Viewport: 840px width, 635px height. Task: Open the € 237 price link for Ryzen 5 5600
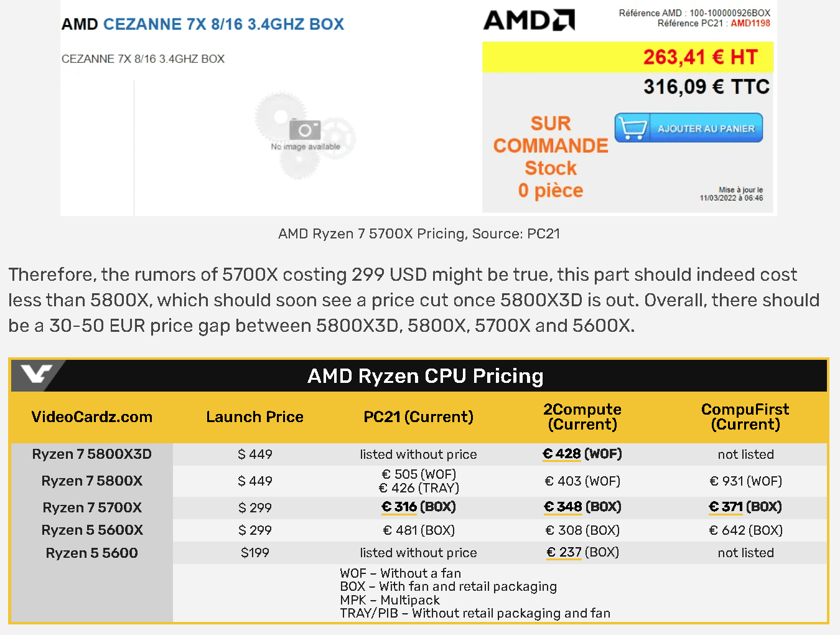pos(564,553)
